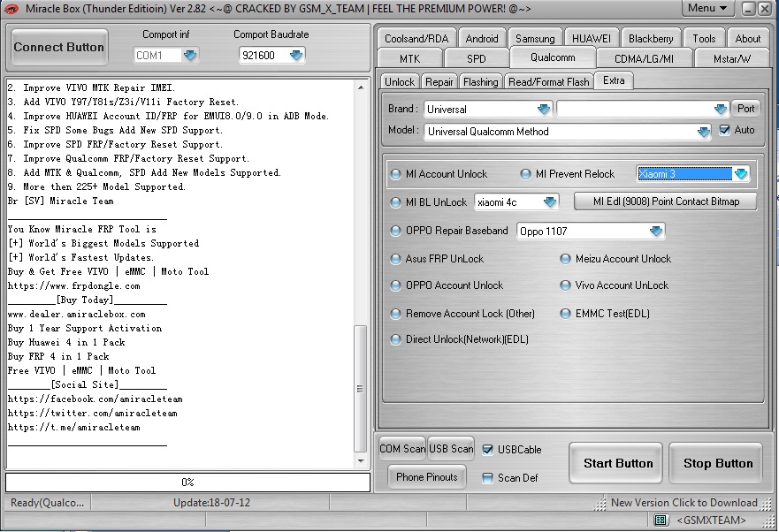Expand the Oppo 1107 dropdown
The width and height of the screenshot is (779, 532).
[656, 231]
